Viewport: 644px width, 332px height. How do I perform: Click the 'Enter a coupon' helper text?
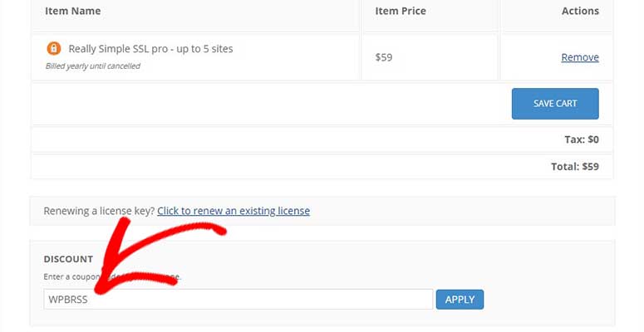point(71,277)
